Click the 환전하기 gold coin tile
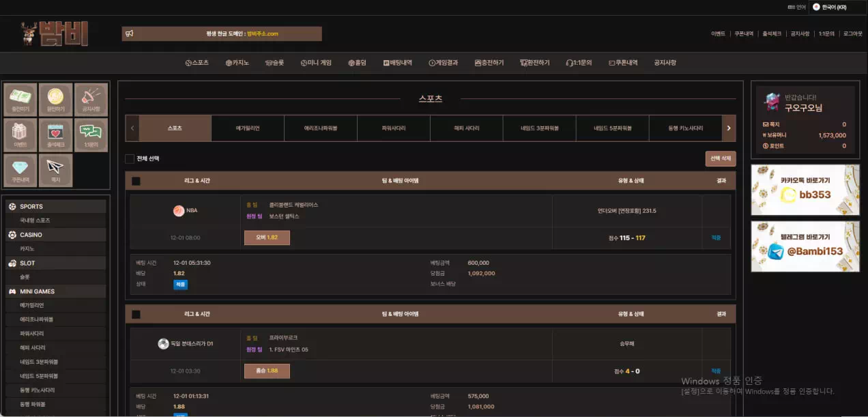 click(56, 100)
